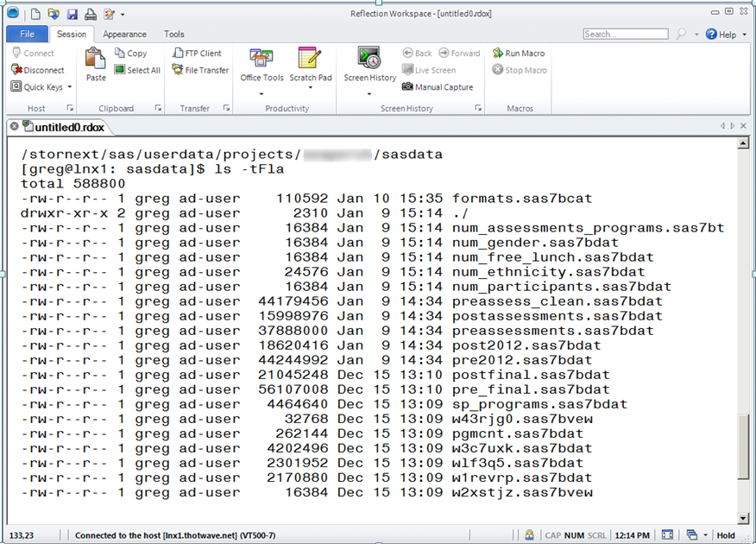
Task: Expand the search options dropdown arrow
Action: 696,35
